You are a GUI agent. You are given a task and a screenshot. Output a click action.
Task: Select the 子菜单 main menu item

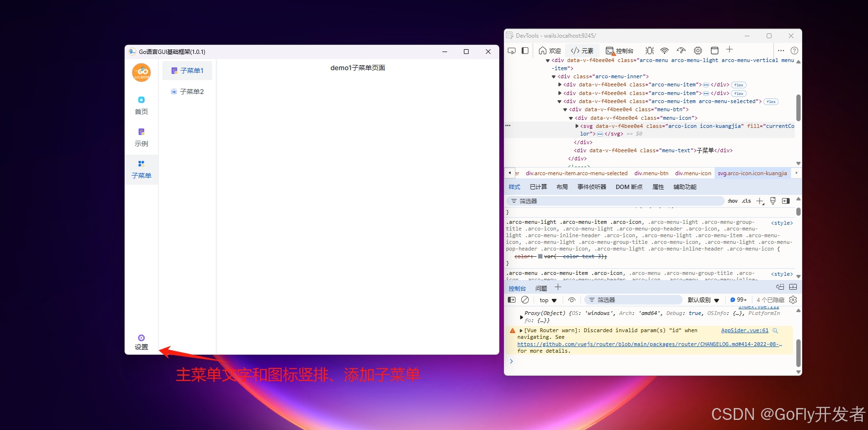[141, 169]
